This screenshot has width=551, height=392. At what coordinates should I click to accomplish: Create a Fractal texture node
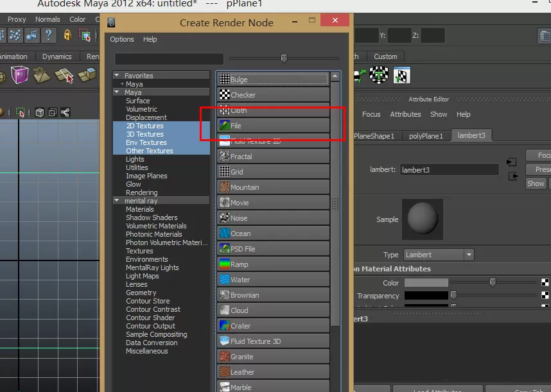pyautogui.click(x=274, y=157)
